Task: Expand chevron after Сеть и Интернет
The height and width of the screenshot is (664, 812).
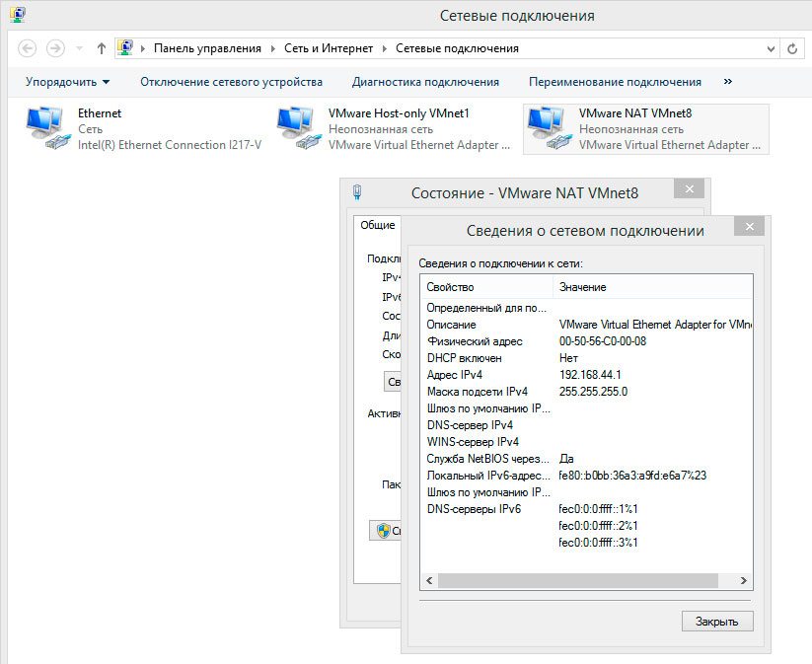Action: point(384,48)
